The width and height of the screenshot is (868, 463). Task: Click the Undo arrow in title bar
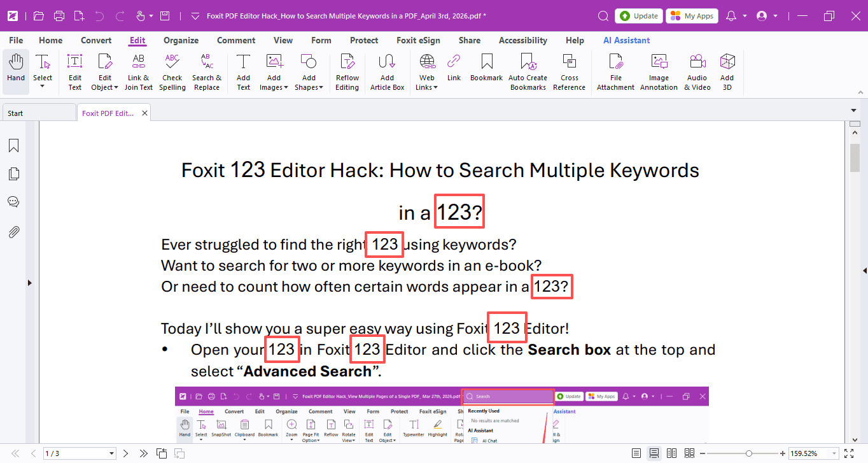pyautogui.click(x=99, y=15)
